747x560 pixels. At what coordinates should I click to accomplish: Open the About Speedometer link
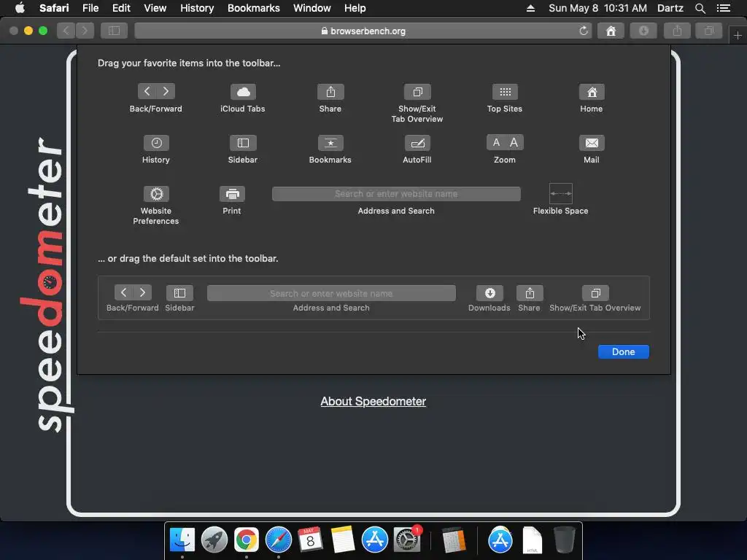pyautogui.click(x=373, y=402)
